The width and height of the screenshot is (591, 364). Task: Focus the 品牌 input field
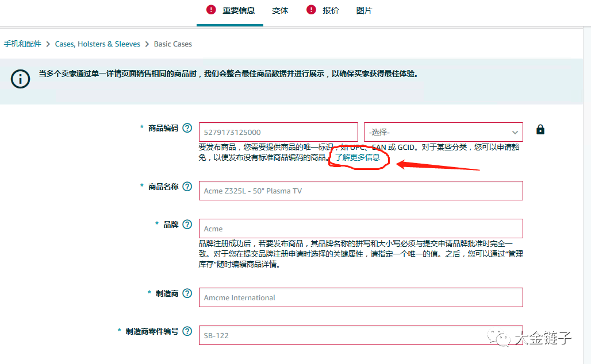coord(360,229)
